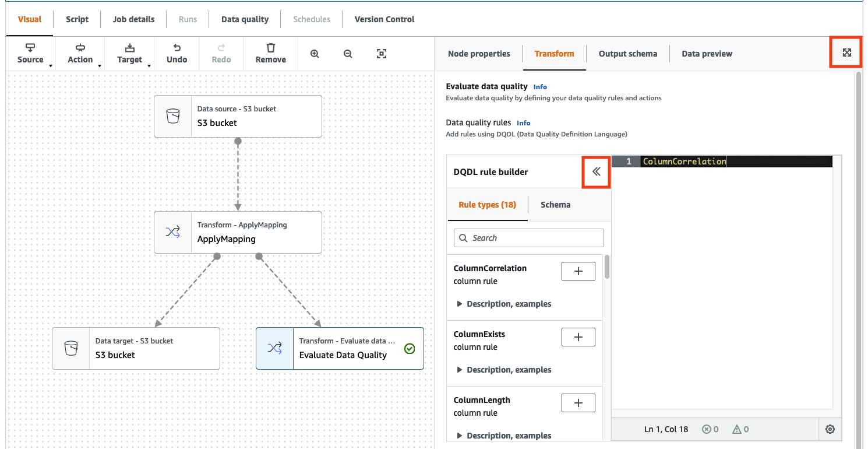868x449 pixels.
Task: Click the fit-to-view canvas icon
Action: click(x=381, y=54)
